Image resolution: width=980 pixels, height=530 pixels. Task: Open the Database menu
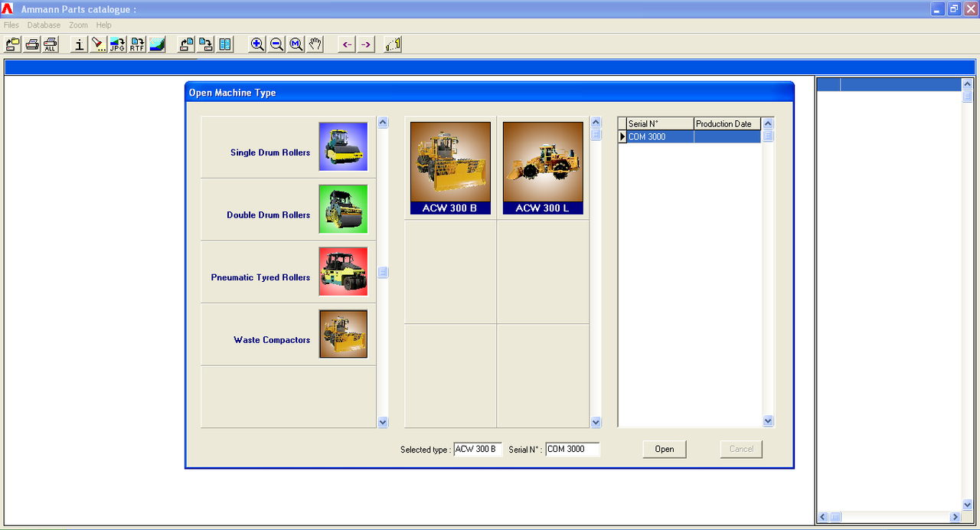(x=44, y=25)
